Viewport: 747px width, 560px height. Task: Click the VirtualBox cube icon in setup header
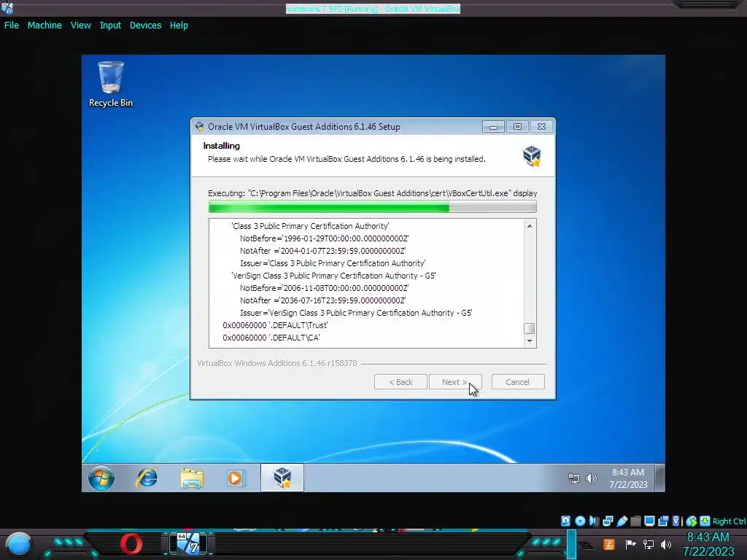click(532, 156)
